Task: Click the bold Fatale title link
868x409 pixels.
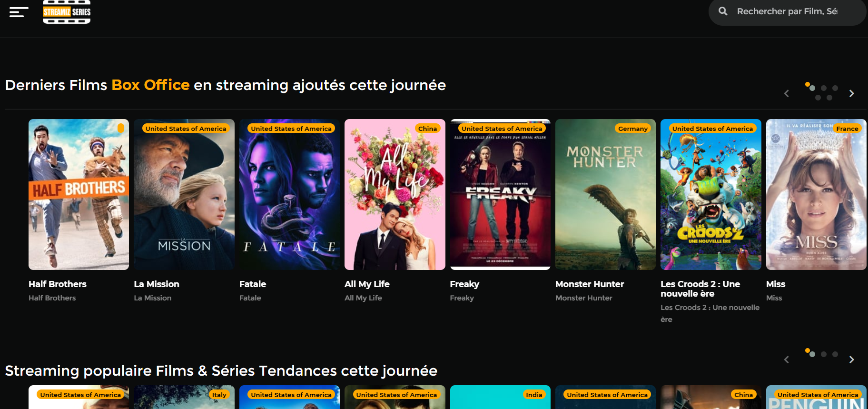Action: tap(253, 284)
